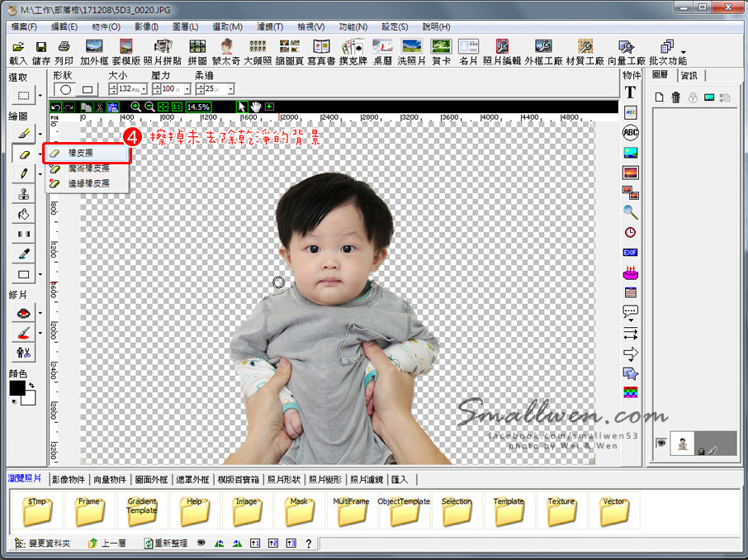This screenshot has height=560, width=748.
Task: Select the eyedropper color picker tool
Action: click(x=23, y=254)
